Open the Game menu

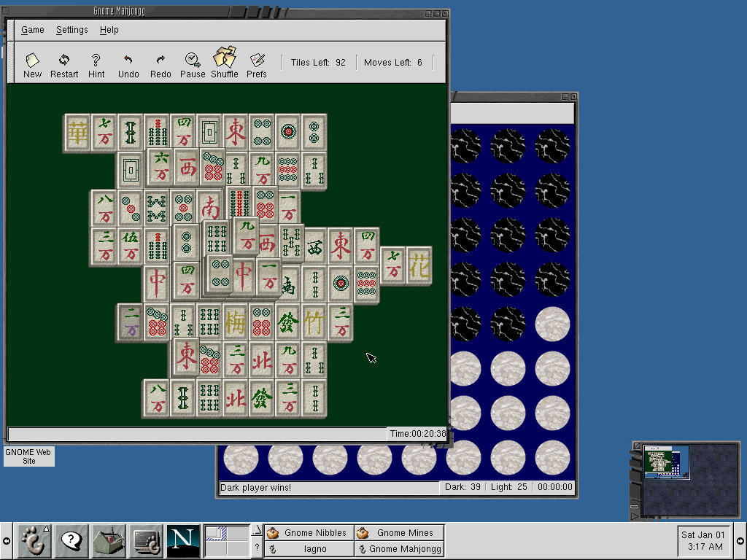point(33,30)
